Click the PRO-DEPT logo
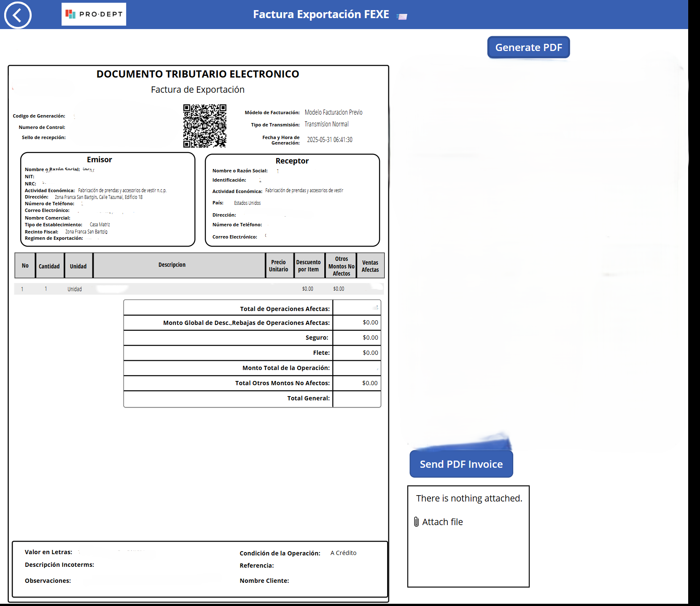The width and height of the screenshot is (700, 606). pos(94,14)
